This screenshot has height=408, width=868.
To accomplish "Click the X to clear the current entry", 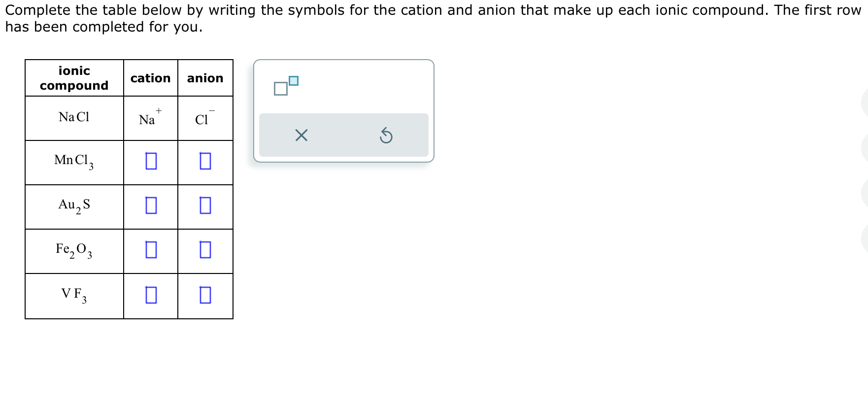I will [301, 135].
